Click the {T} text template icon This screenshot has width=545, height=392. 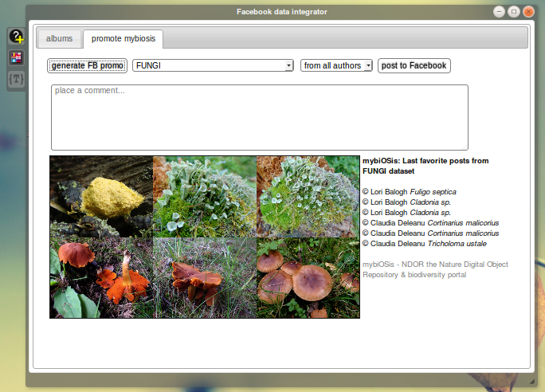tap(16, 79)
